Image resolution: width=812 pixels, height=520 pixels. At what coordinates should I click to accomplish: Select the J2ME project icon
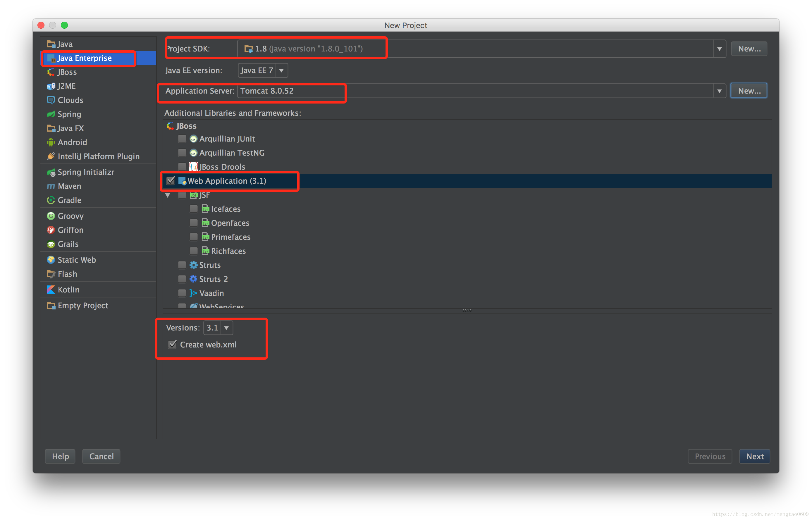click(51, 86)
